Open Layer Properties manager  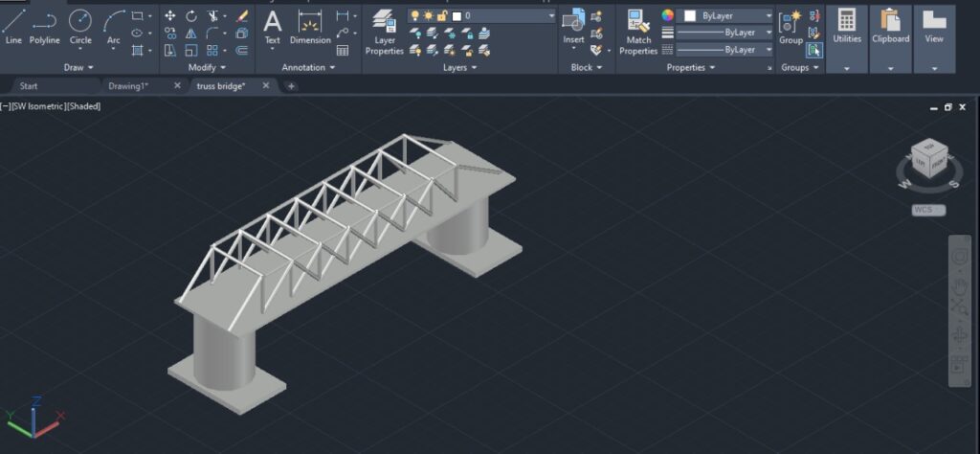tap(385, 32)
